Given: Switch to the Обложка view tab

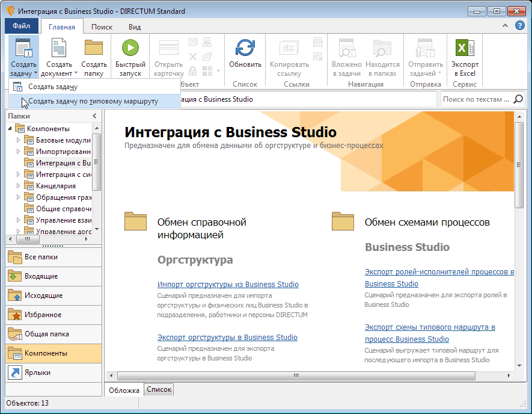Looking at the screenshot, I should tap(124, 390).
